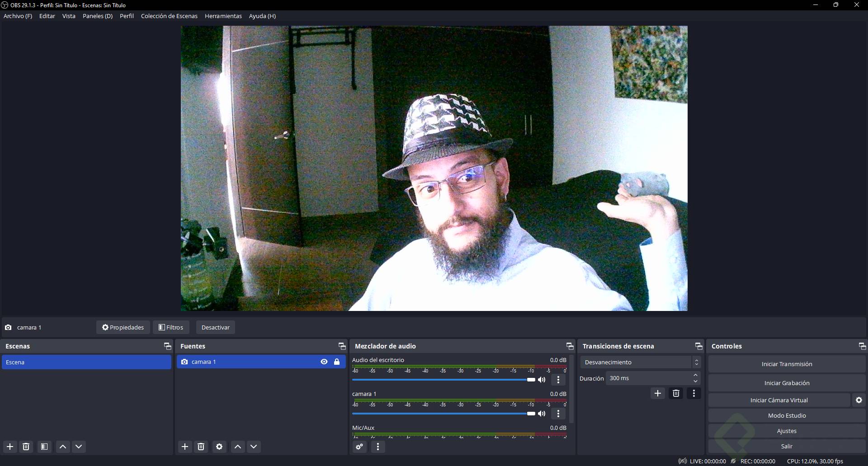Undock the Transiciones de escena panel
Screen dimensions: 868x466
[x=699, y=346]
